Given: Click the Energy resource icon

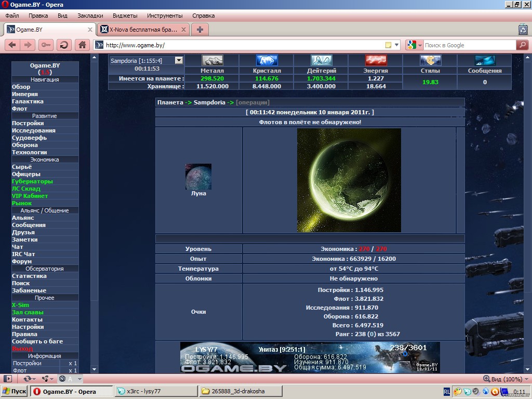Looking at the screenshot, I should pyautogui.click(x=376, y=60).
